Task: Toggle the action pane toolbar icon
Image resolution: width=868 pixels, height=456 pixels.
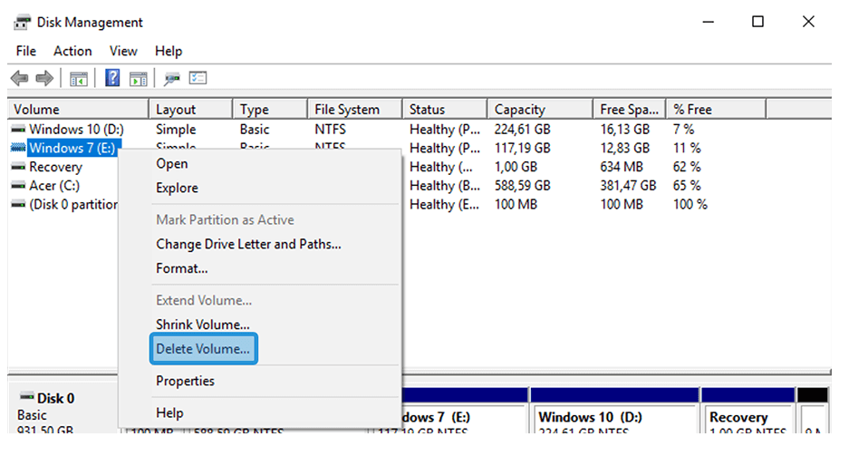Action: (x=138, y=79)
